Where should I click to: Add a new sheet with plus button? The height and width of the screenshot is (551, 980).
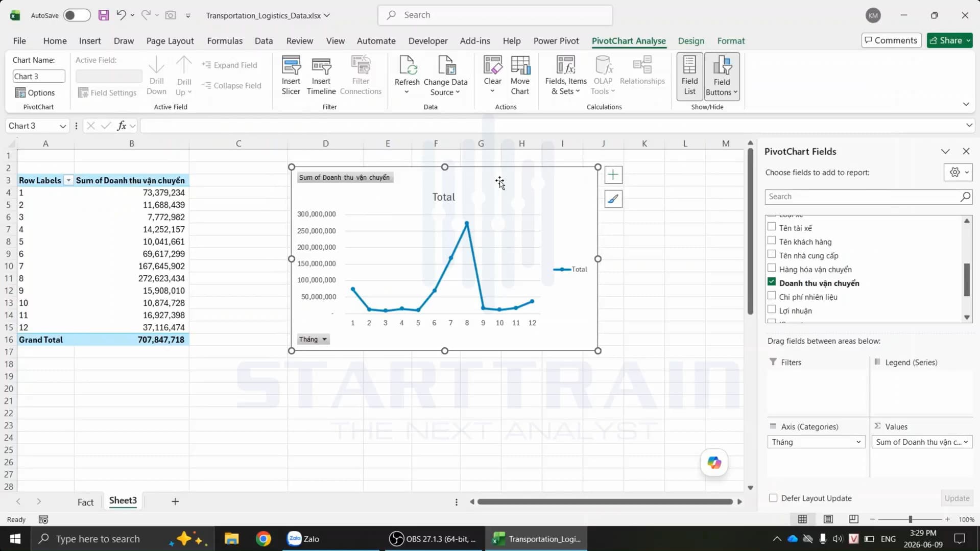coord(175,501)
